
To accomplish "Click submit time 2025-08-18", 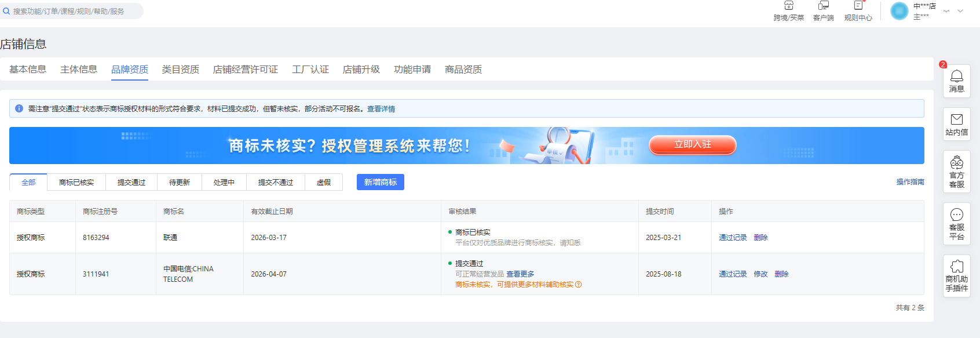I will (x=664, y=274).
